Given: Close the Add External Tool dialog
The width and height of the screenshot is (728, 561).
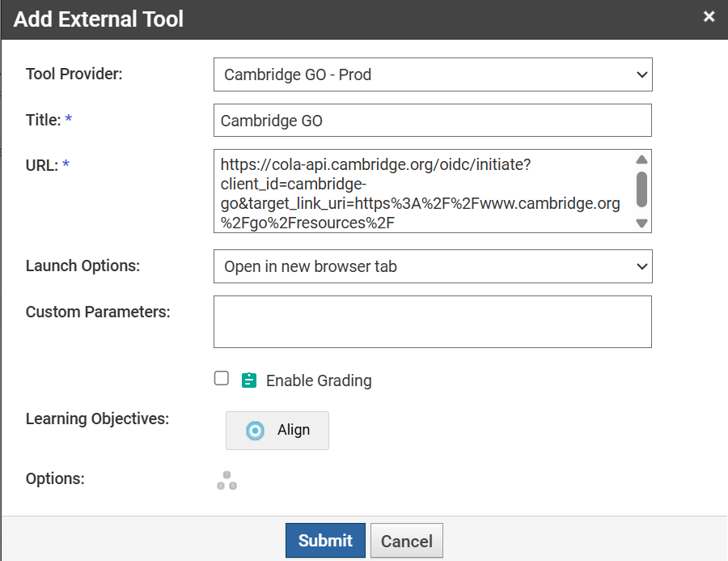Looking at the screenshot, I should 709,17.
